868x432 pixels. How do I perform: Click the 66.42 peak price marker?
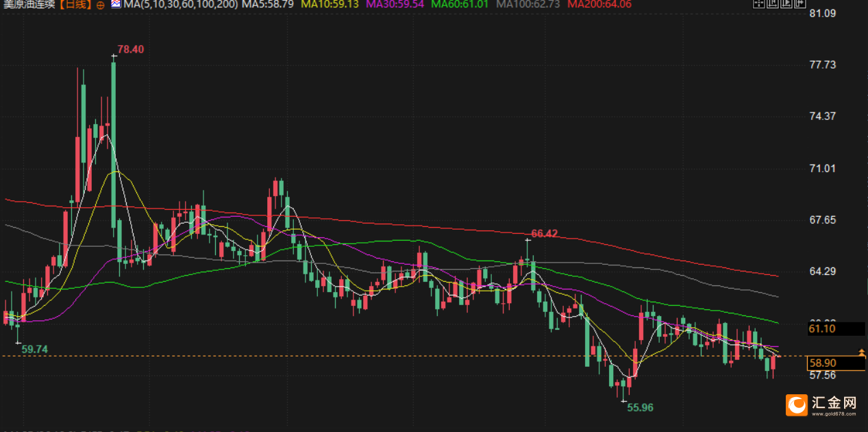pyautogui.click(x=545, y=234)
